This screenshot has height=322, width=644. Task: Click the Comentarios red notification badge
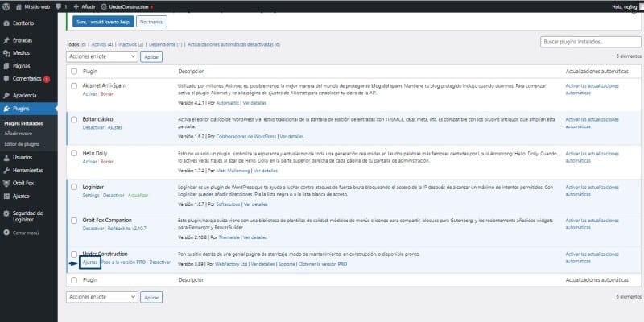click(x=47, y=79)
